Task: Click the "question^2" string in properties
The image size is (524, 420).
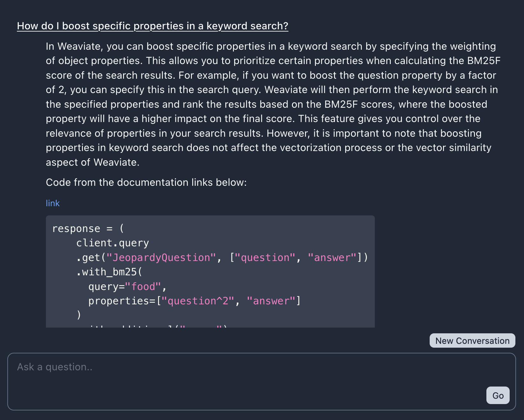Action: click(198, 301)
